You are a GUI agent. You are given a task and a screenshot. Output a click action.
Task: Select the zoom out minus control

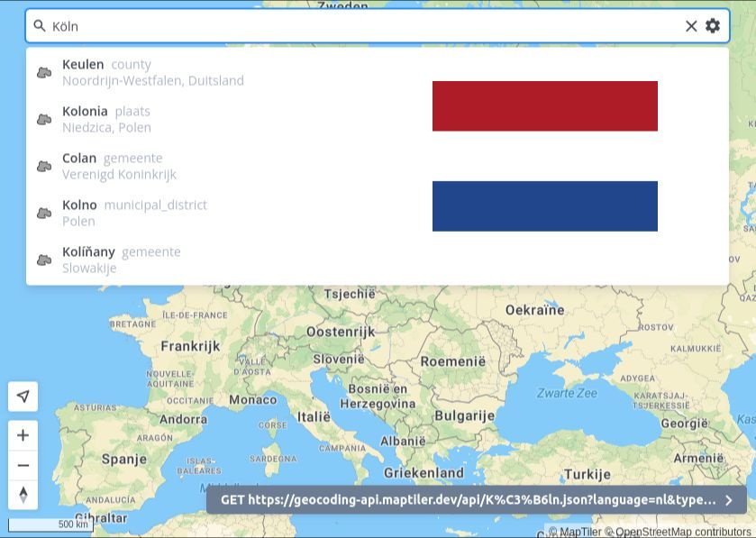tap(23, 466)
